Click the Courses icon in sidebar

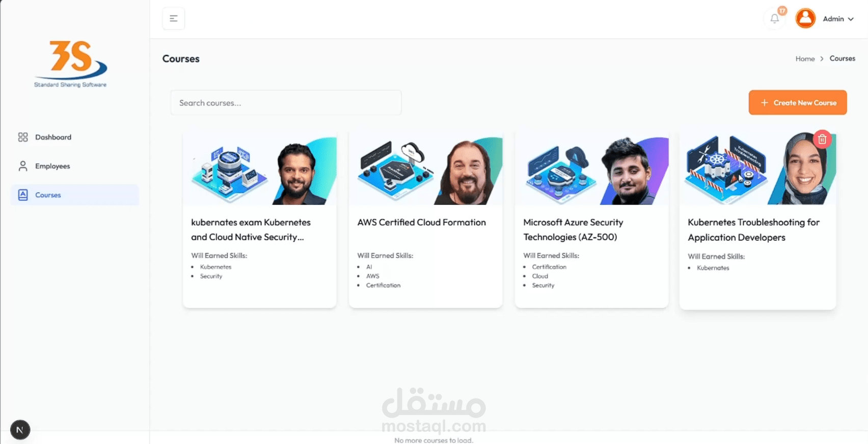[23, 195]
